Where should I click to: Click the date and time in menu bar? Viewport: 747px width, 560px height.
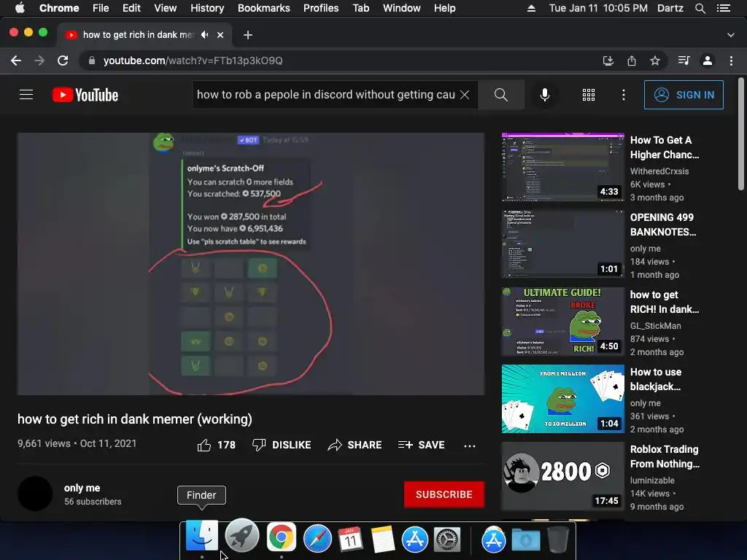598,8
